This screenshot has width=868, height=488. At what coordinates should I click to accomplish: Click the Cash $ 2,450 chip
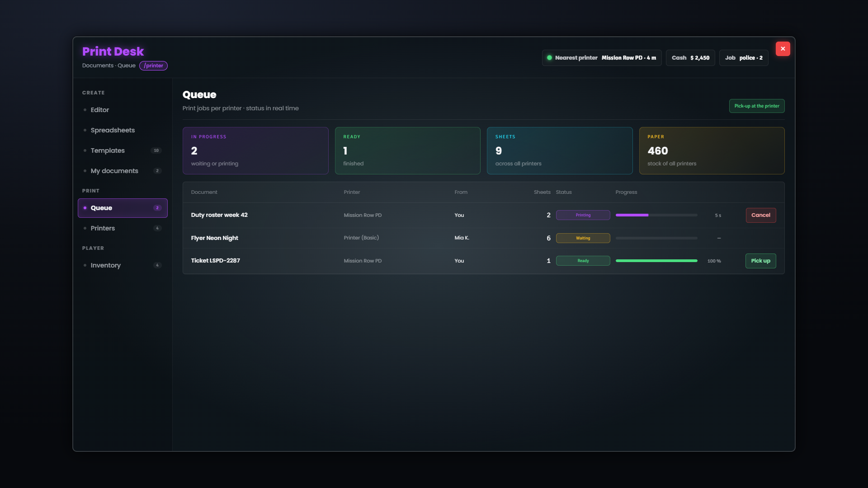[x=690, y=58]
